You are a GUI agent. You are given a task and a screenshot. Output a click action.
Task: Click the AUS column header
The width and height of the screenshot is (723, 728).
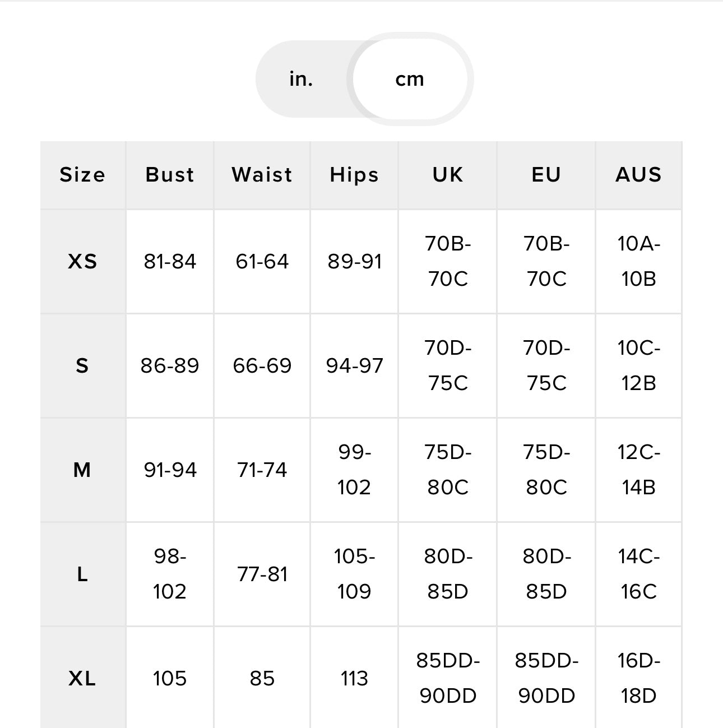pos(638,175)
